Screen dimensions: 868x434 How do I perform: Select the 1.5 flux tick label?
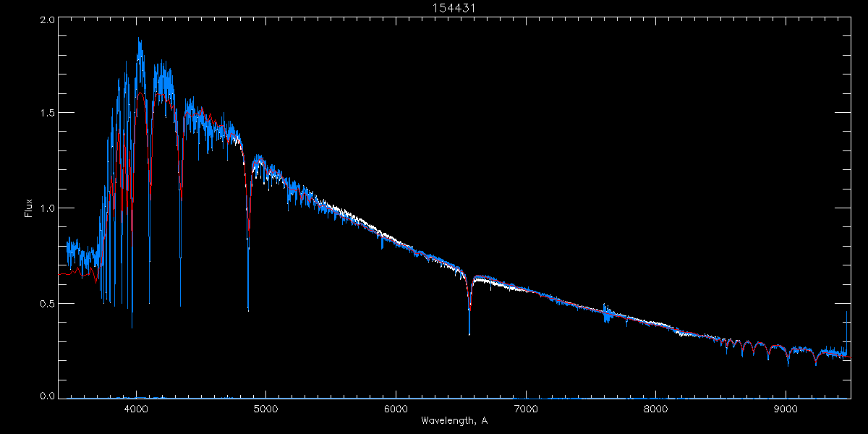click(x=47, y=114)
